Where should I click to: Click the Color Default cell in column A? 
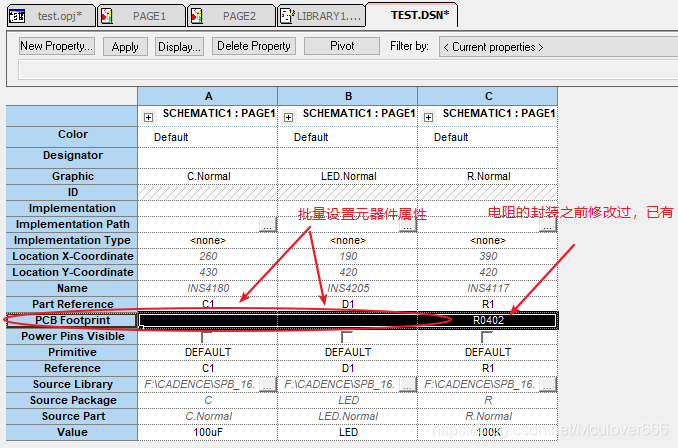207,137
